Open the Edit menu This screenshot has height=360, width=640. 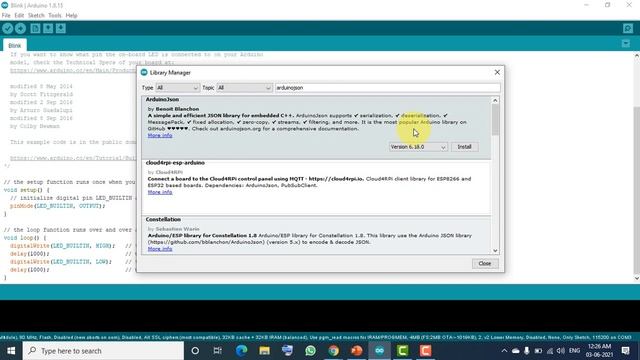click(19, 16)
